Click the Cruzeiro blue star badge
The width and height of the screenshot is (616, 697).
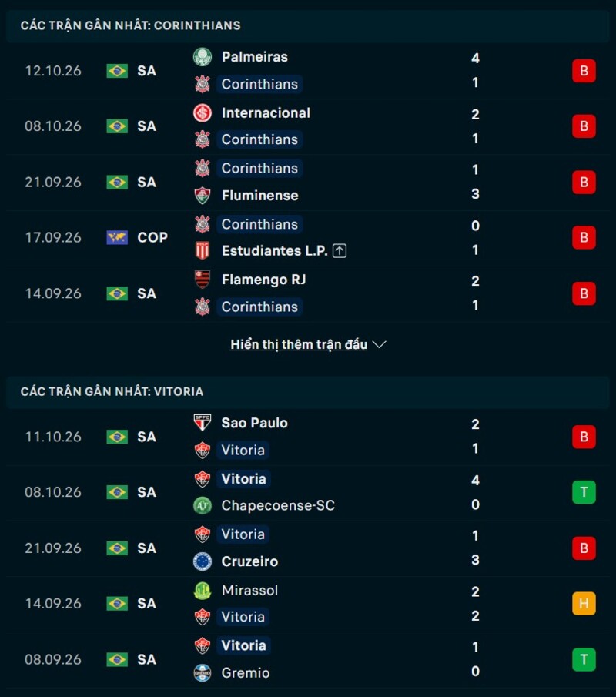[203, 561]
